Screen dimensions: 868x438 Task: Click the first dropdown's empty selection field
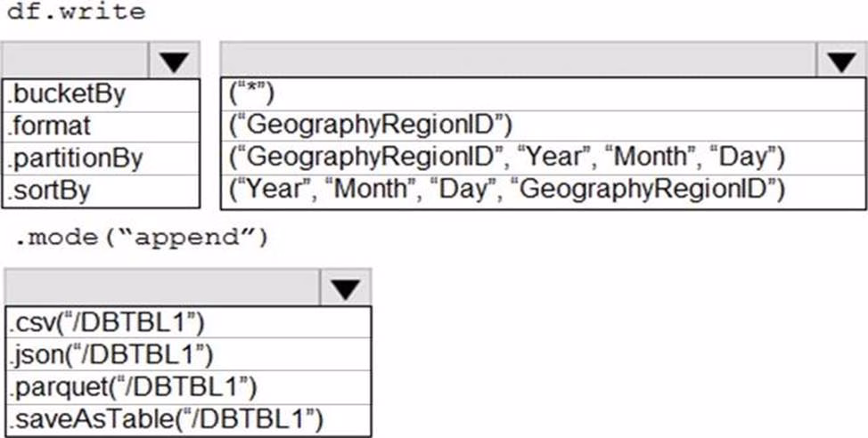coord(77,61)
